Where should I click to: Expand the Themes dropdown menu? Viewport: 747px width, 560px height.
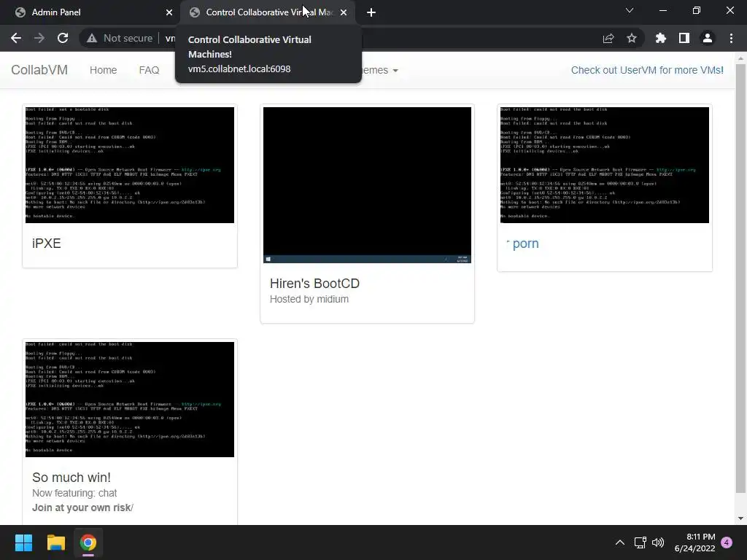[379, 70]
